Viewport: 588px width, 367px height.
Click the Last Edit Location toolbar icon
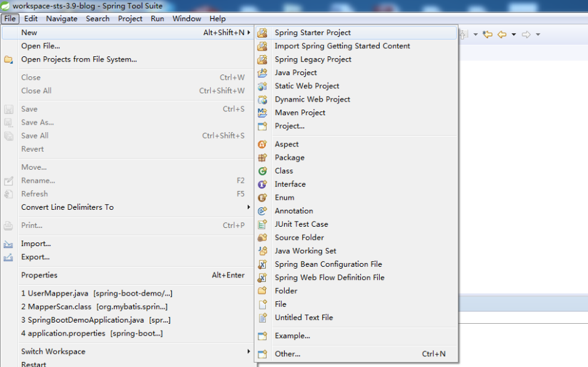click(x=487, y=34)
